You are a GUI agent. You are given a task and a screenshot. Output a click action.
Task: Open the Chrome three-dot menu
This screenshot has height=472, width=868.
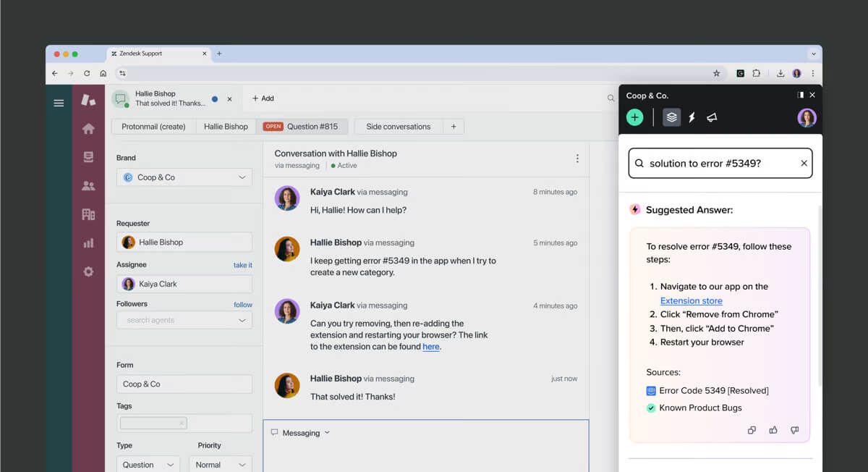[813, 73]
